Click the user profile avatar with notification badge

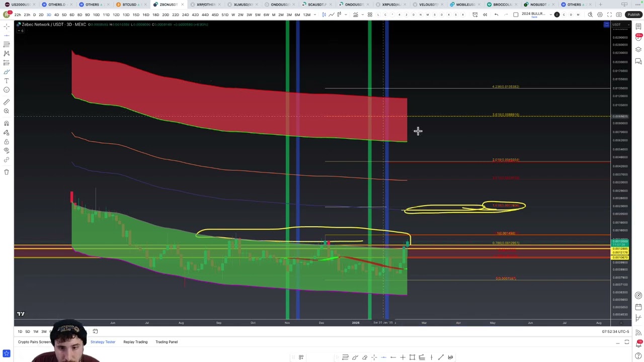point(7,14)
